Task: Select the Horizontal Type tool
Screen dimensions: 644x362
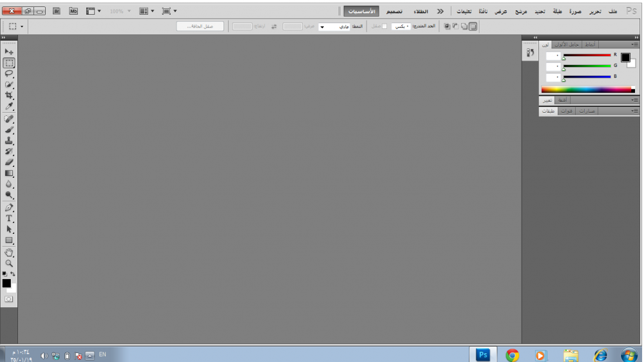Action: tap(9, 218)
